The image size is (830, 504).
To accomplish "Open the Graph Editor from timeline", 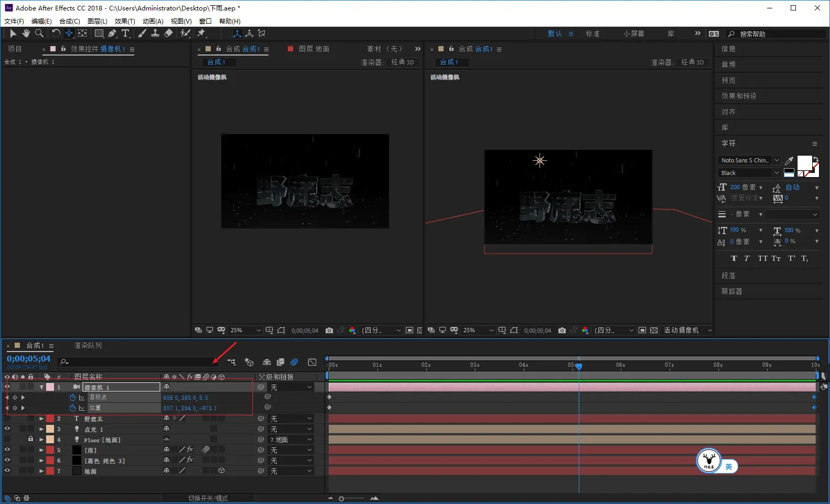I will (x=312, y=362).
